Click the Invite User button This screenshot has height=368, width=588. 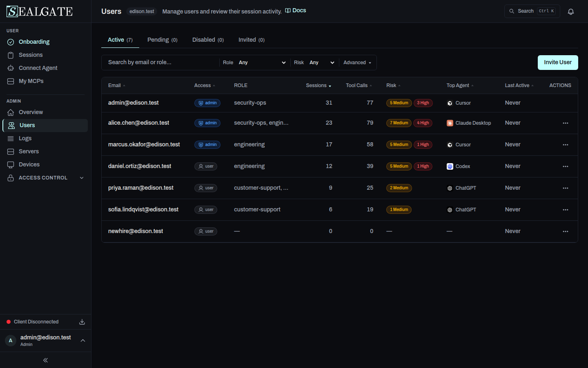coord(558,63)
